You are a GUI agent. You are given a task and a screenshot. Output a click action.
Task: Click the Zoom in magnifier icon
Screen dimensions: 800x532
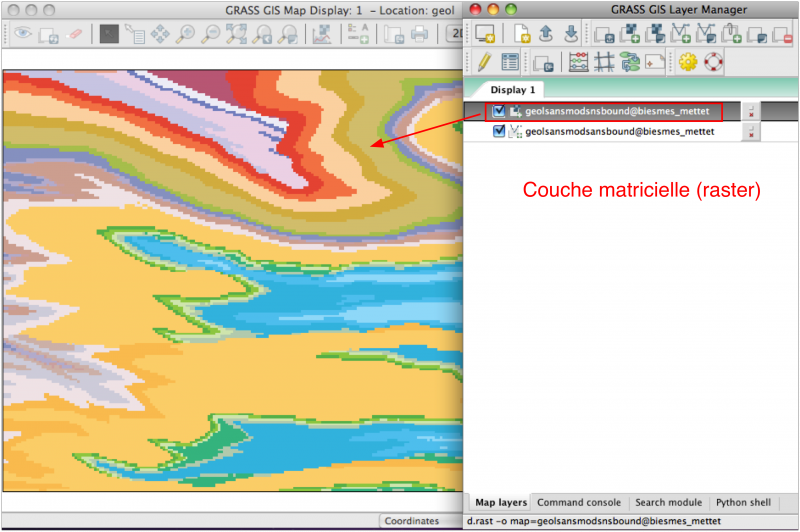[186, 35]
